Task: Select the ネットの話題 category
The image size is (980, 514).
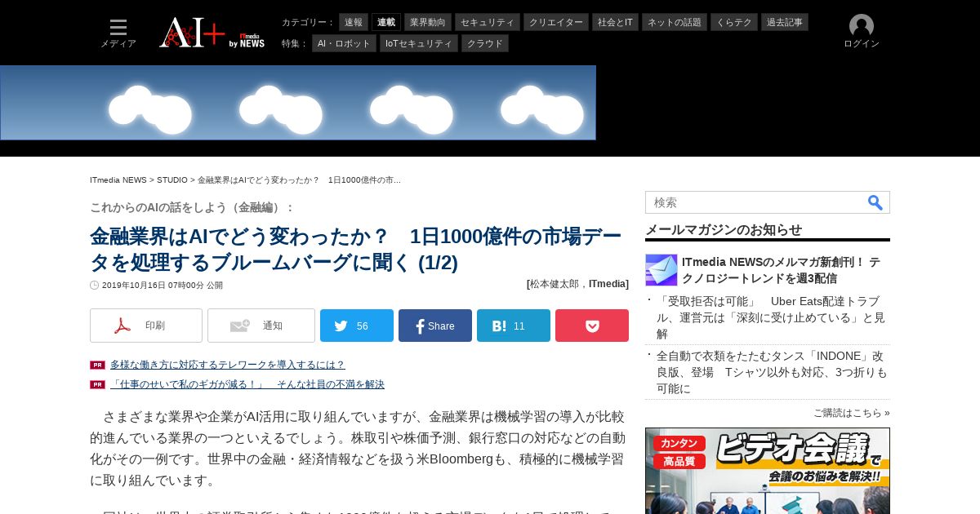Action: coord(675,22)
